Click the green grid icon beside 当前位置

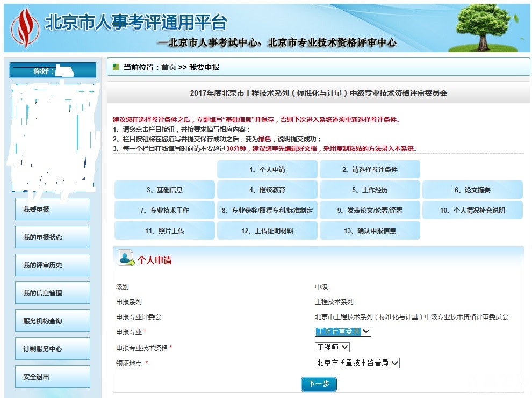click(x=116, y=67)
